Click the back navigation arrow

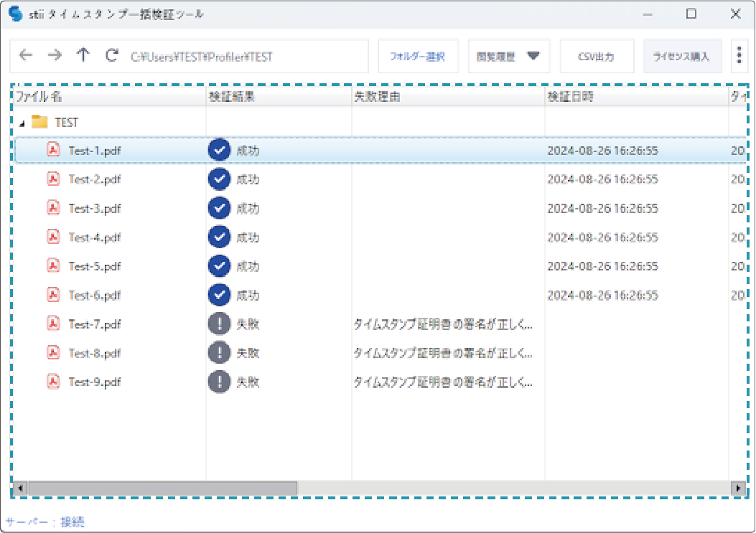pos(26,56)
